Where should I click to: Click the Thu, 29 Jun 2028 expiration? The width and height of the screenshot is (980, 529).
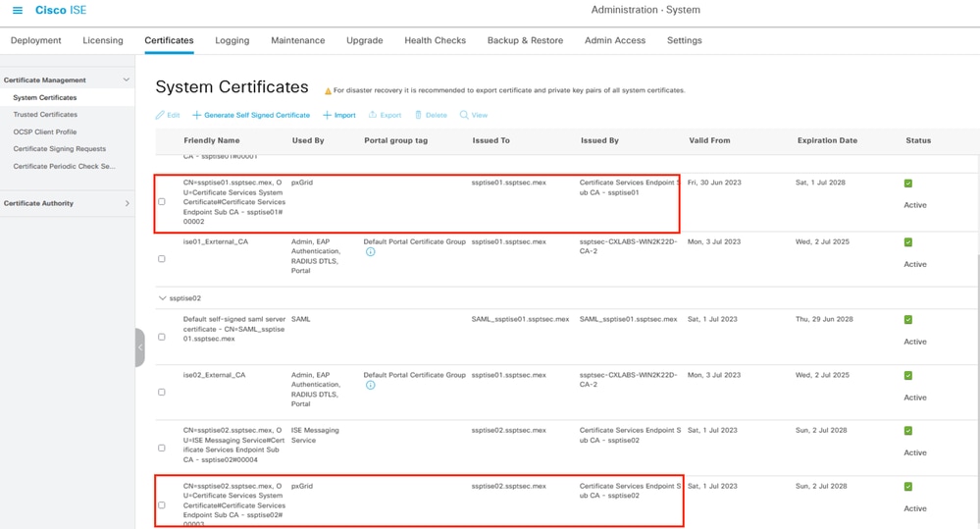point(824,320)
